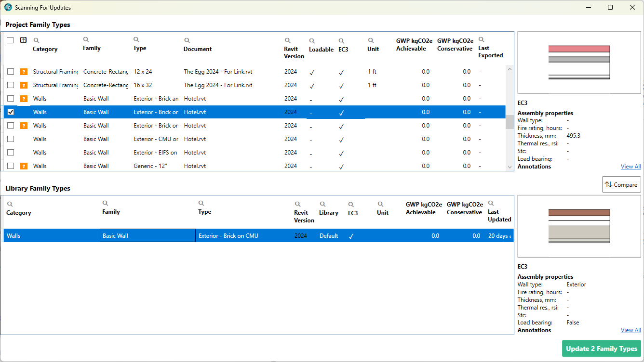
Task: Click Update 2 Family Types button
Action: pos(601,349)
